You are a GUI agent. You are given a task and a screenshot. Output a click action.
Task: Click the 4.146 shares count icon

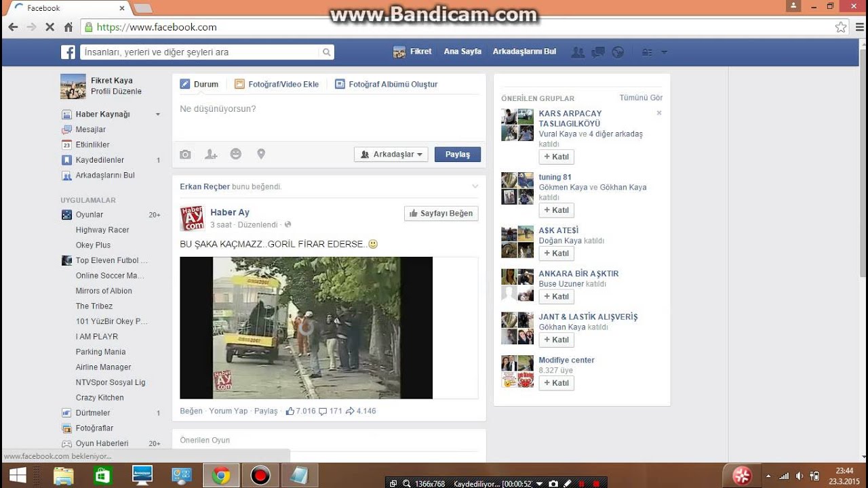point(350,411)
